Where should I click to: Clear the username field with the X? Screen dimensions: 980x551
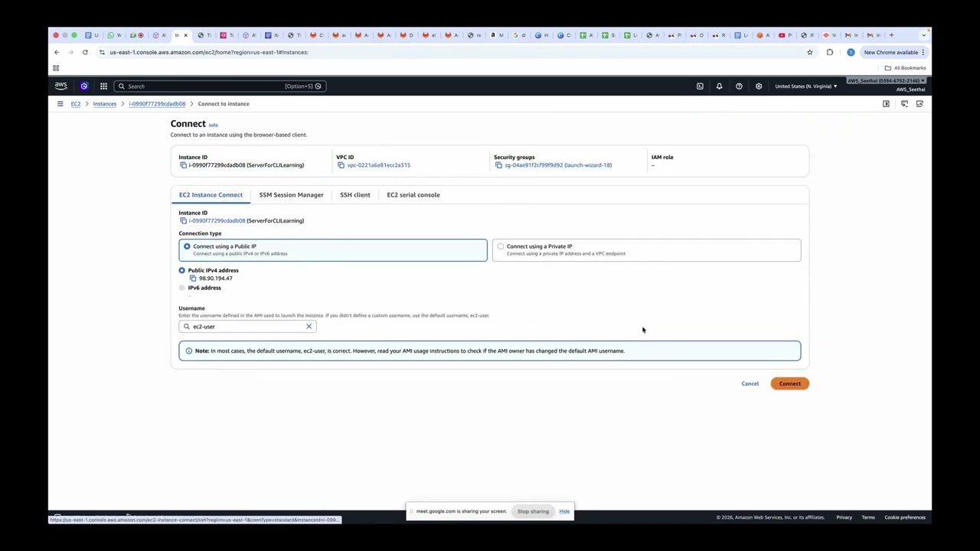(x=309, y=327)
